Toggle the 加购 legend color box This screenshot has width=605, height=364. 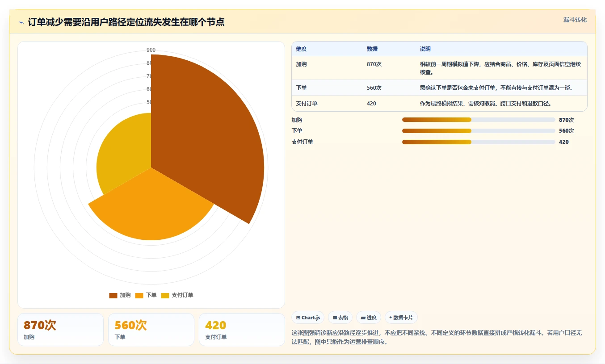(x=113, y=295)
